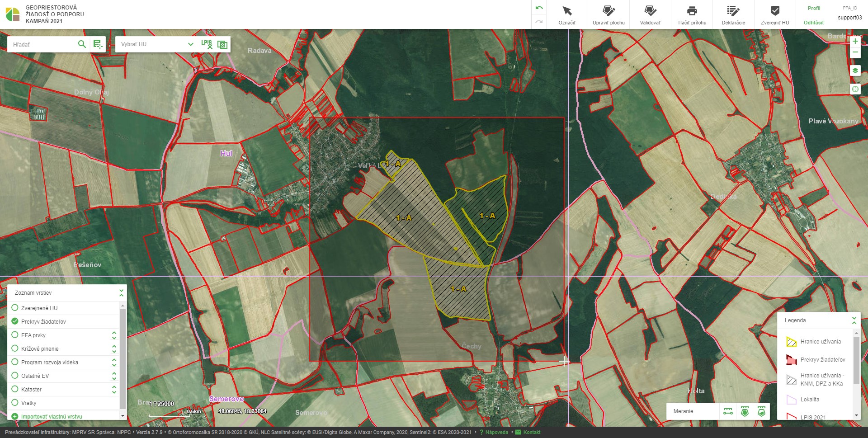The height and width of the screenshot is (438, 868).
Task: Enable the Program rozvoja vidieka layer
Action: [x=14, y=362]
